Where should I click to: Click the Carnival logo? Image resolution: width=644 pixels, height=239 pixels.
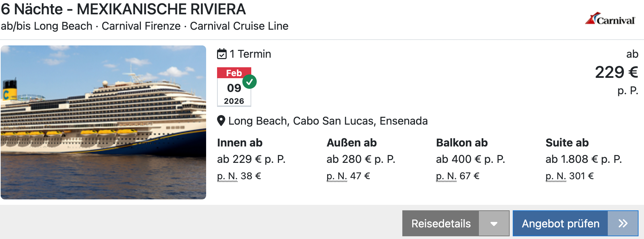(610, 19)
